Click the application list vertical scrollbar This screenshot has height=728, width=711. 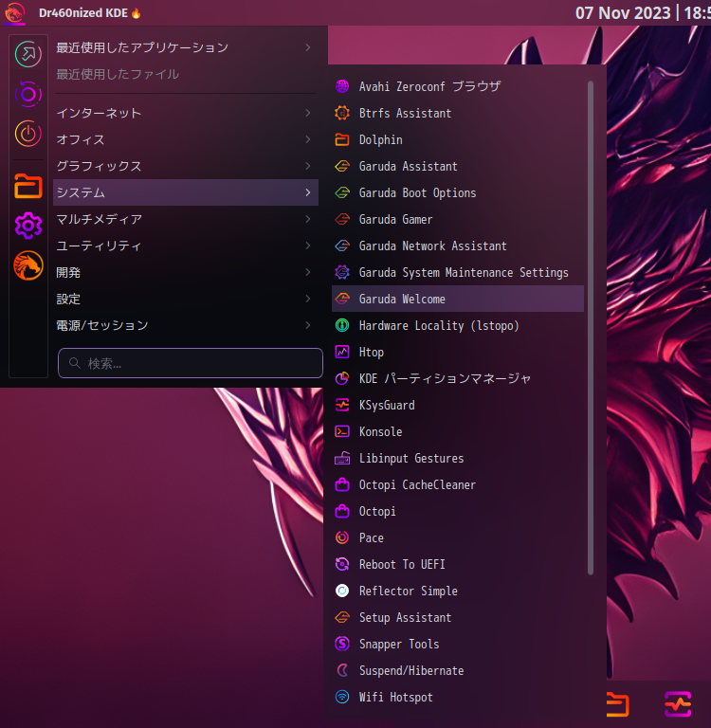coord(591,328)
